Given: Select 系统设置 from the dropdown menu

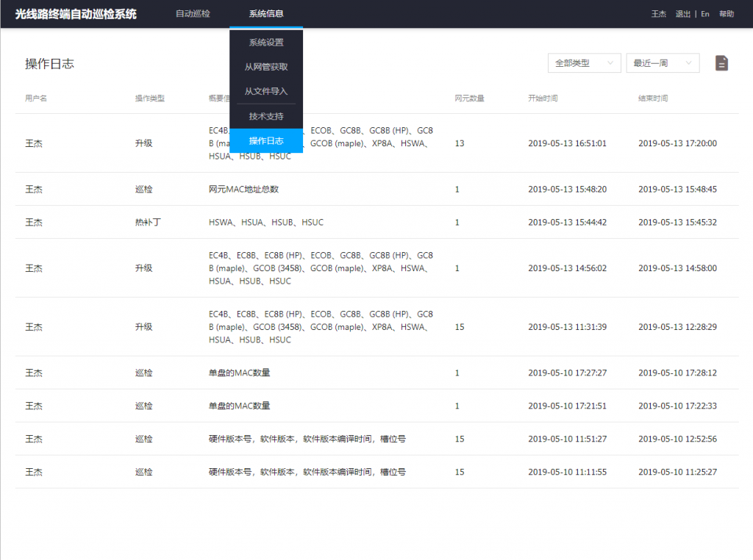Looking at the screenshot, I should pyautogui.click(x=266, y=43).
